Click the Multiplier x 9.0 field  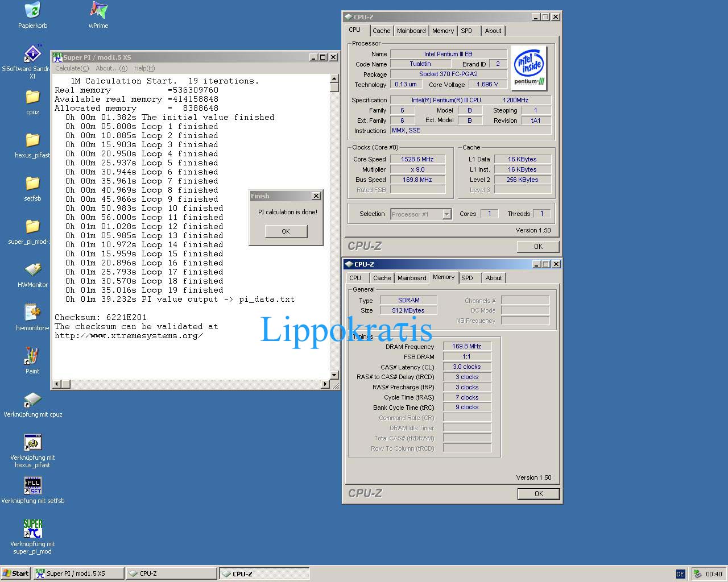(417, 169)
